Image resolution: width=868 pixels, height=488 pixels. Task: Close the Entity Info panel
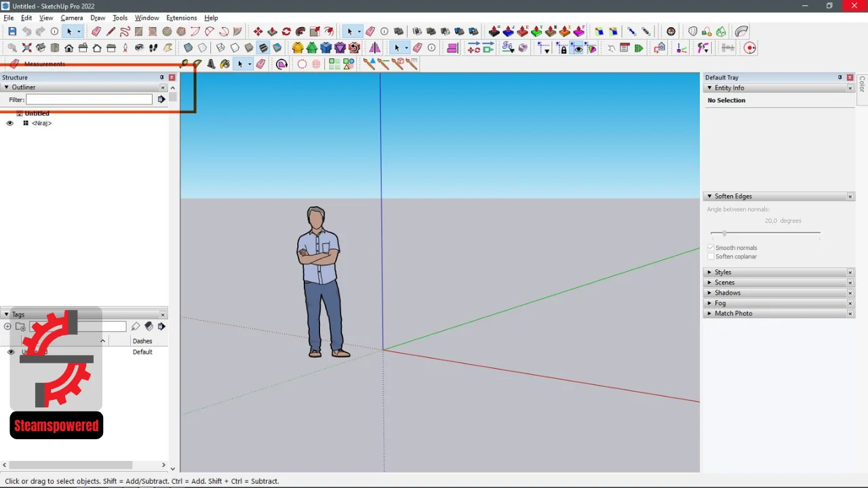click(850, 88)
